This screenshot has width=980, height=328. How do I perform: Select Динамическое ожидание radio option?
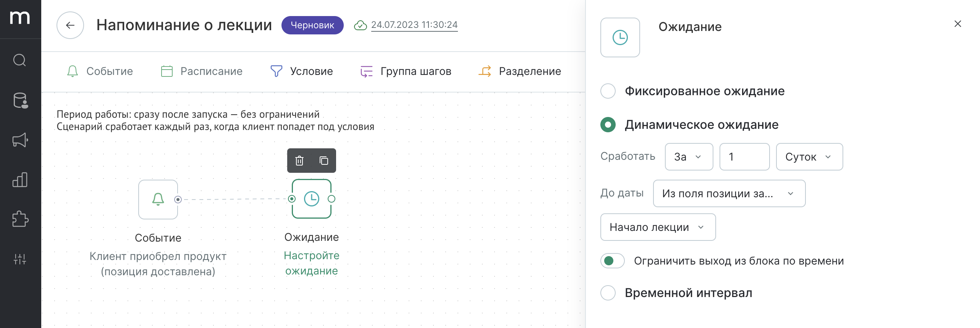(x=608, y=125)
